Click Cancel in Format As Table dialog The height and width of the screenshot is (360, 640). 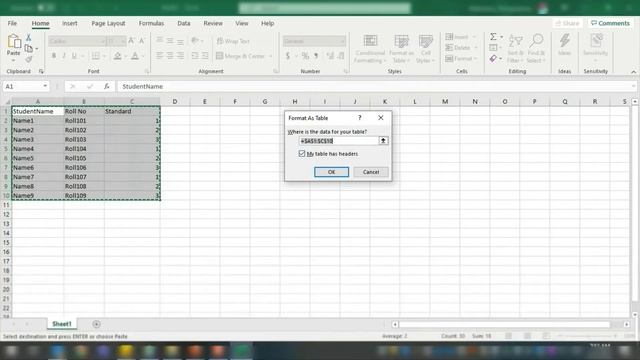click(371, 172)
